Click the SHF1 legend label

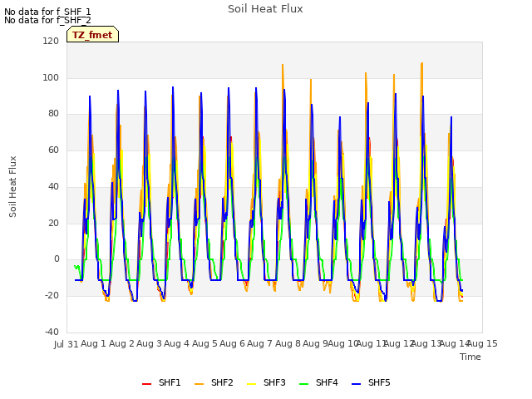(x=170, y=382)
